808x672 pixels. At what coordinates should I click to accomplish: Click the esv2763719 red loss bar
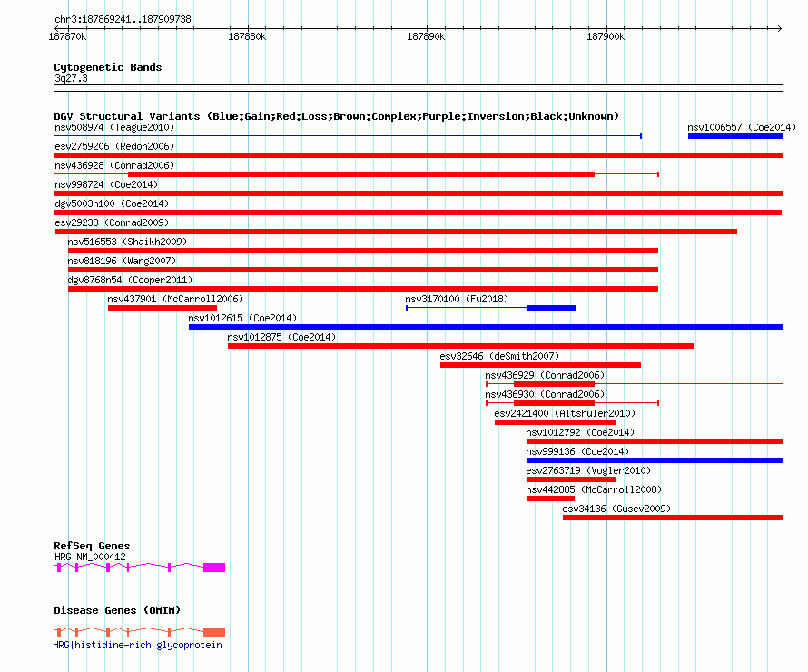pos(571,479)
